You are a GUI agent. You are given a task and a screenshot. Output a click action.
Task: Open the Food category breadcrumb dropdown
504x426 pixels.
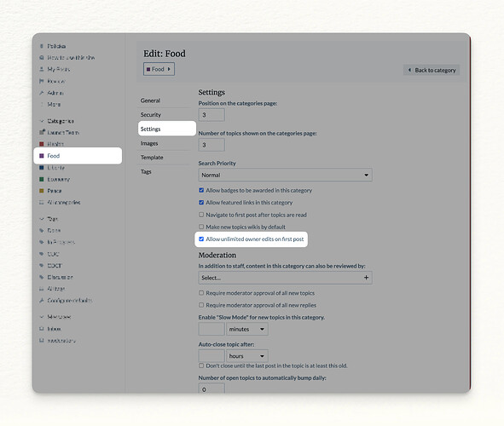coord(159,69)
